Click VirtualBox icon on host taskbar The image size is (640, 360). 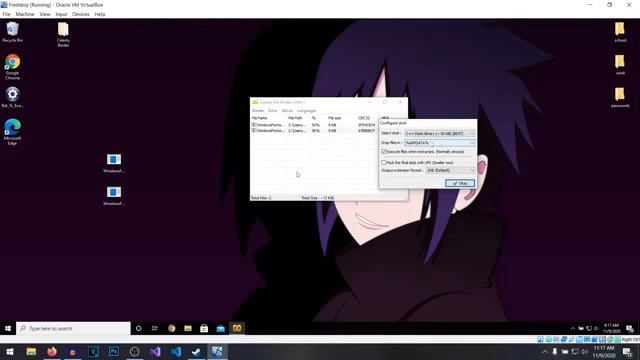tap(217, 351)
